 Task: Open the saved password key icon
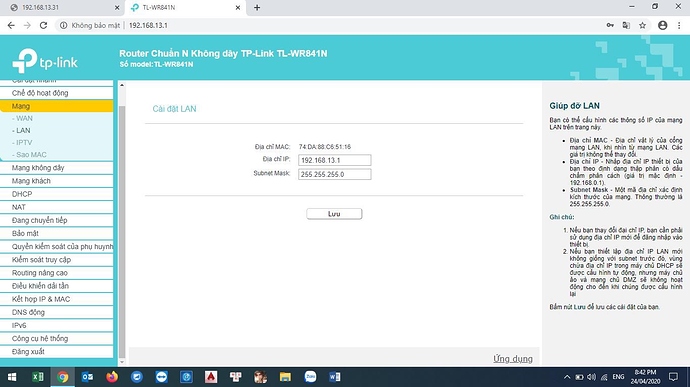click(610, 26)
